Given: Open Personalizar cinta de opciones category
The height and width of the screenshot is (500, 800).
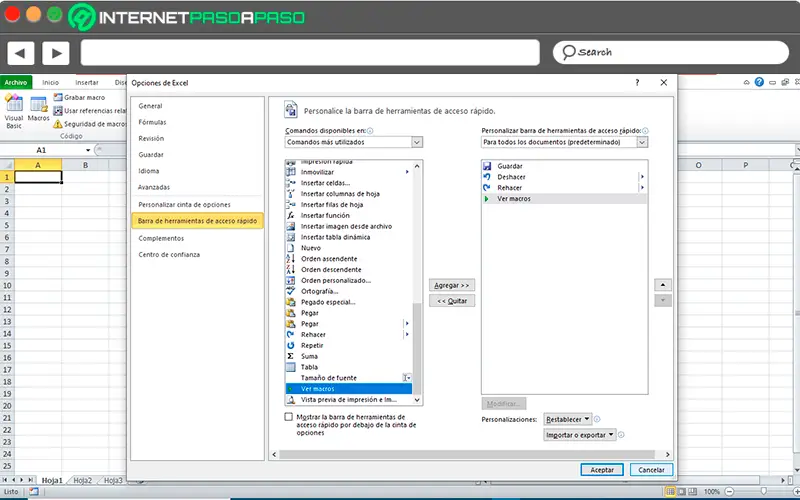Looking at the screenshot, I should (184, 205).
